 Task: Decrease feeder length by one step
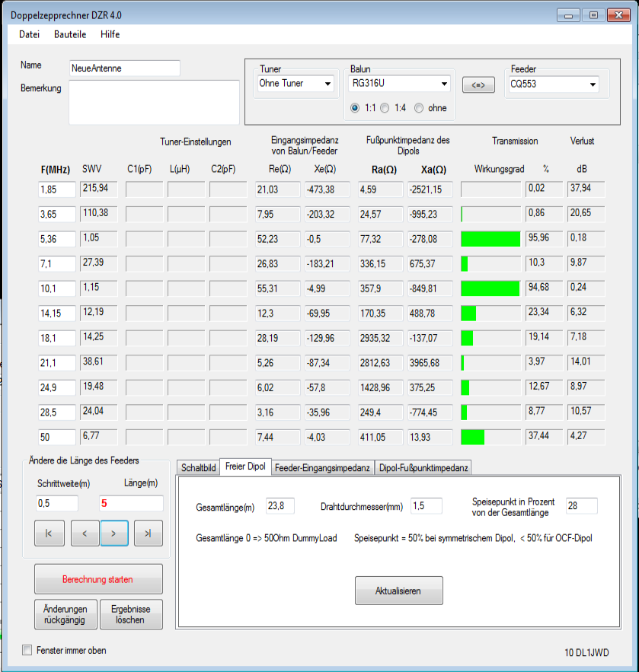click(x=85, y=533)
